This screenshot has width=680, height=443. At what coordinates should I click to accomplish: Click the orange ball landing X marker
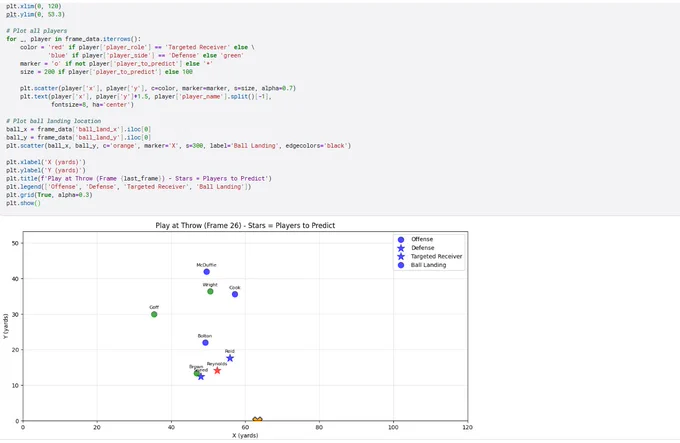[x=257, y=420]
